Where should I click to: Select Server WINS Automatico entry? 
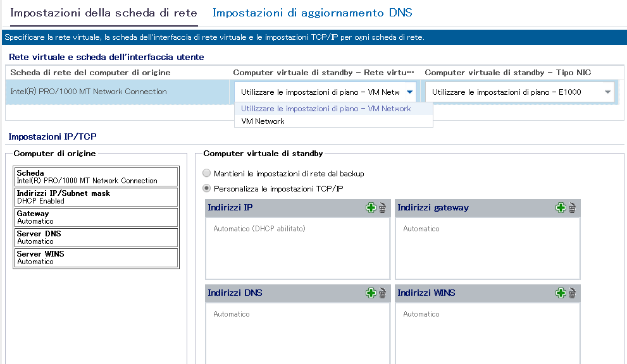[x=96, y=258]
